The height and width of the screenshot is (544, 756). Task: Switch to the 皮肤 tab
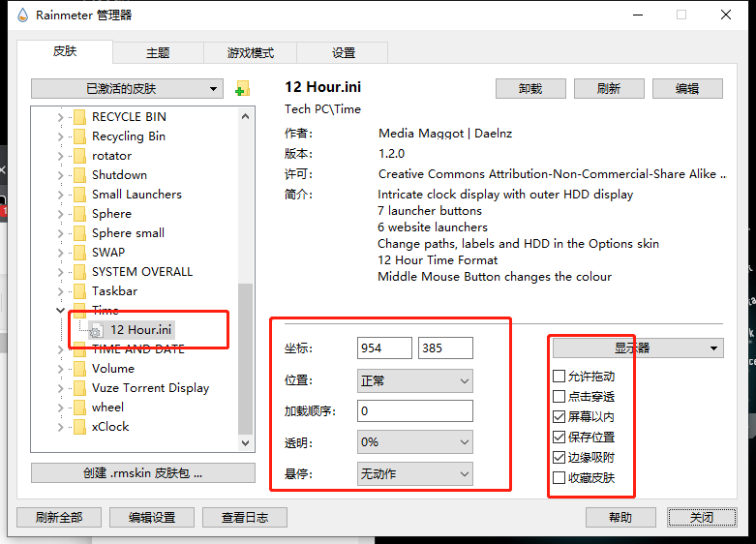click(65, 51)
